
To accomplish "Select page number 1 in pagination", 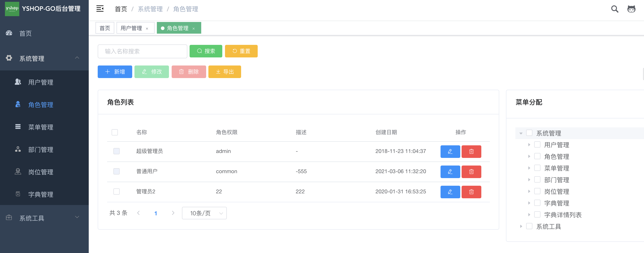I will point(156,213).
